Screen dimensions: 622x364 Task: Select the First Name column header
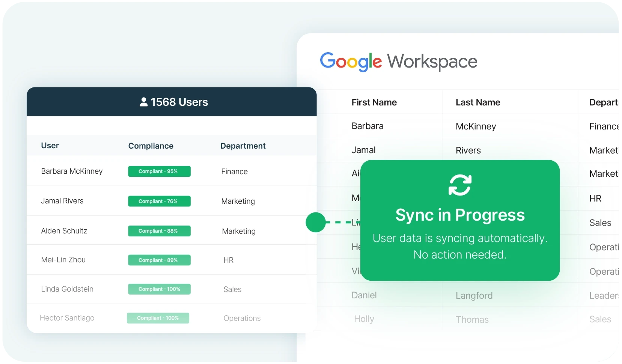pos(374,102)
